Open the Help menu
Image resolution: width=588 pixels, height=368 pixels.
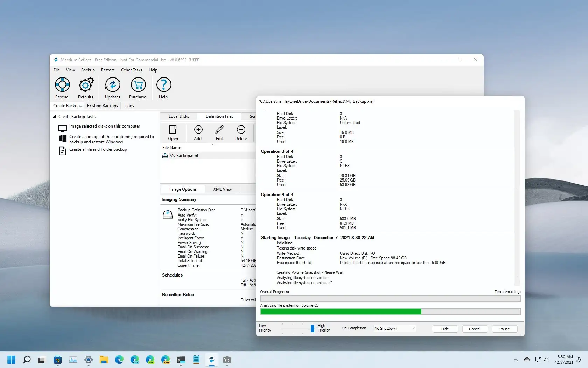(153, 70)
